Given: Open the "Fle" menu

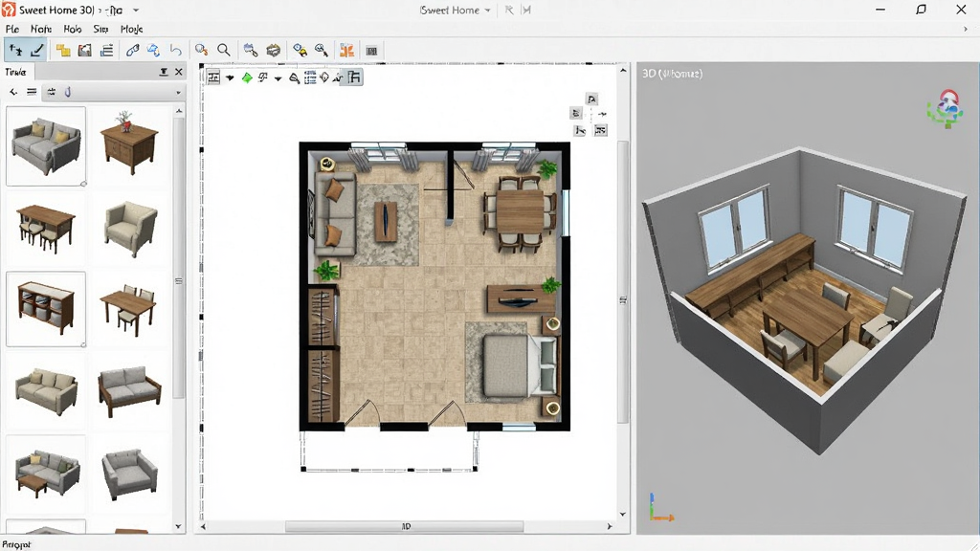Looking at the screenshot, I should (x=12, y=29).
